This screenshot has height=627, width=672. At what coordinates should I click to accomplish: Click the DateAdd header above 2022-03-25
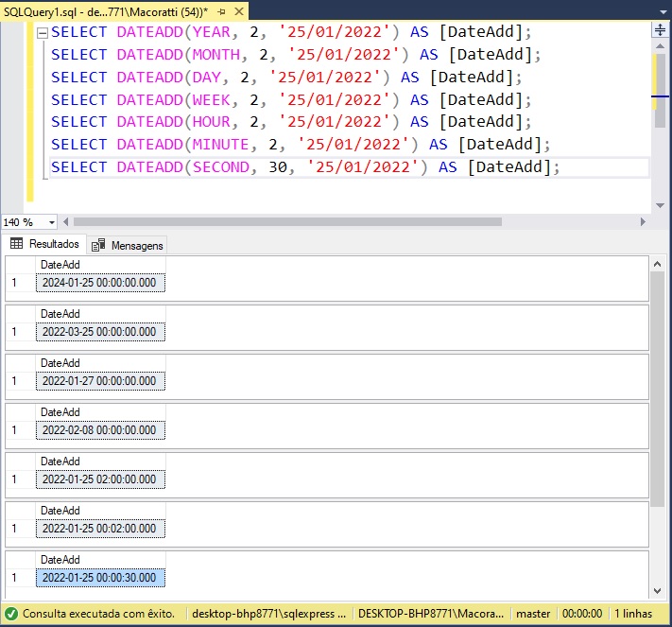(100, 314)
